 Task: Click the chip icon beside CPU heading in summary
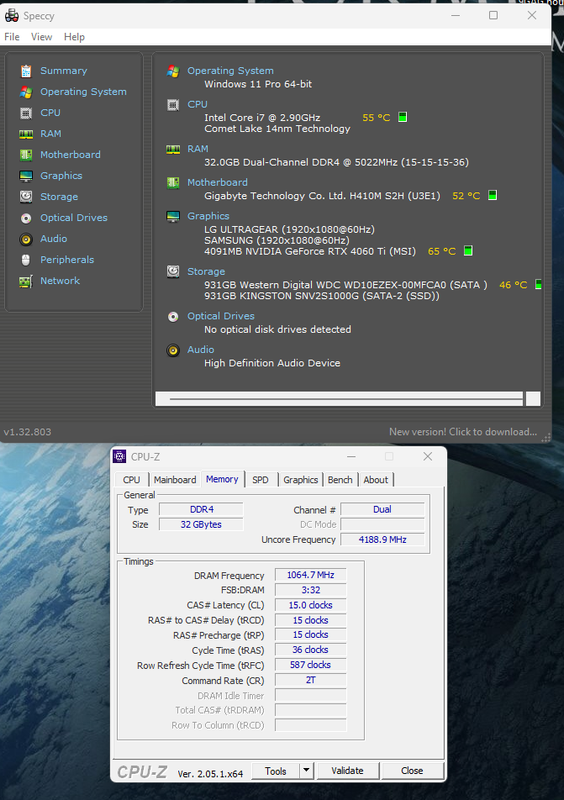coord(173,105)
